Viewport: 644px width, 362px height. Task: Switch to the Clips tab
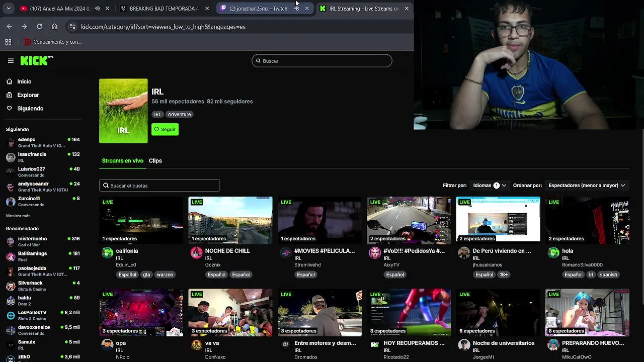click(x=155, y=161)
